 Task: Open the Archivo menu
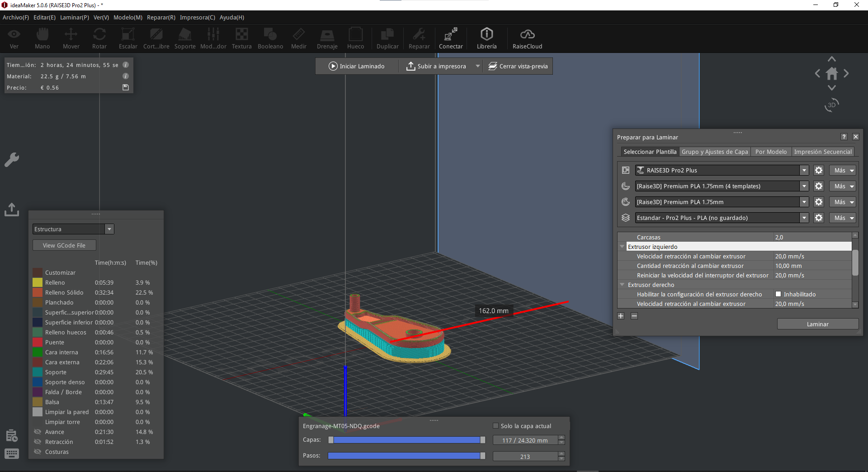(x=16, y=17)
